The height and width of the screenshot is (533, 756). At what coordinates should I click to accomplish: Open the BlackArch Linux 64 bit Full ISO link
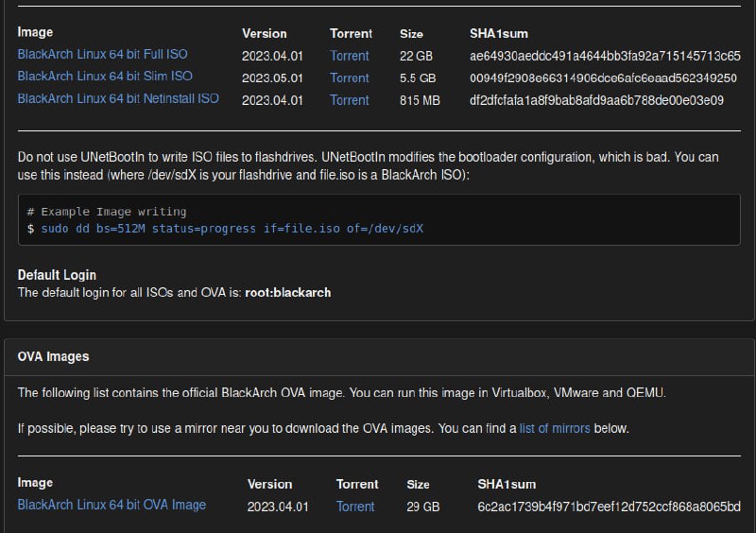(102, 54)
